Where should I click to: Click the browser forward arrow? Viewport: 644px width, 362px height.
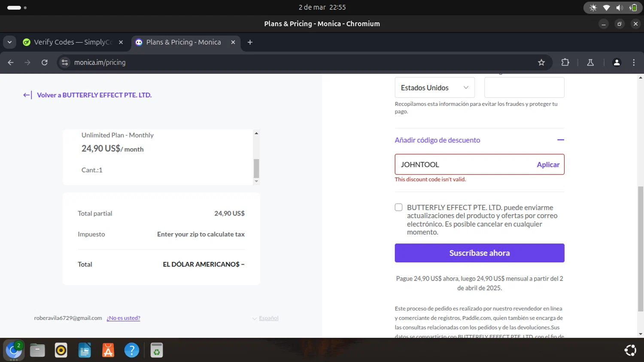click(x=27, y=62)
